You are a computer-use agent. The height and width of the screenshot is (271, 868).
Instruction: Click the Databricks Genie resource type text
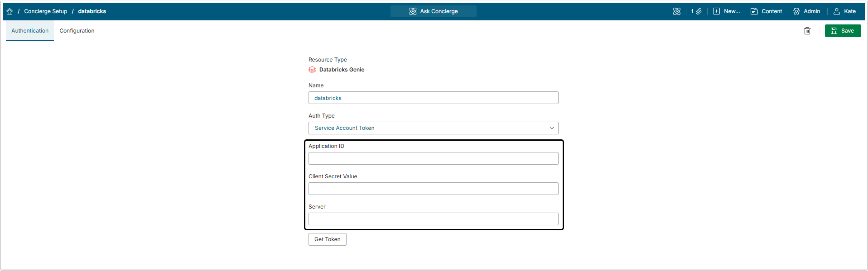[x=342, y=70]
